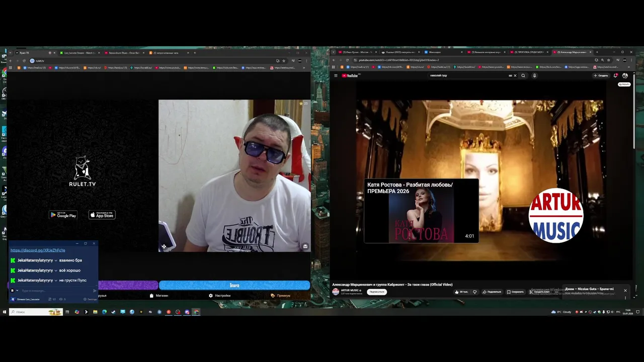This screenshot has height=362, width=644.
Task: Bookmark page with star in left browser
Action: point(284,61)
